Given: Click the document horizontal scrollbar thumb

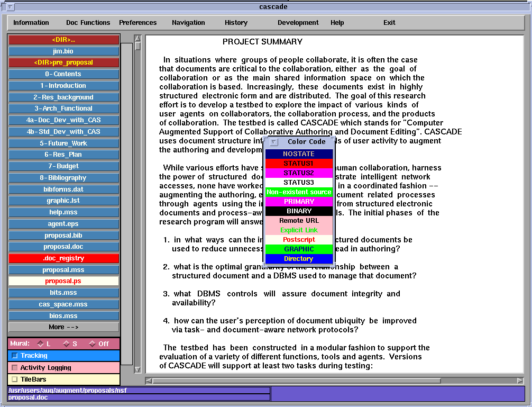Looking at the screenshot, I should pyautogui.click(x=297, y=381).
